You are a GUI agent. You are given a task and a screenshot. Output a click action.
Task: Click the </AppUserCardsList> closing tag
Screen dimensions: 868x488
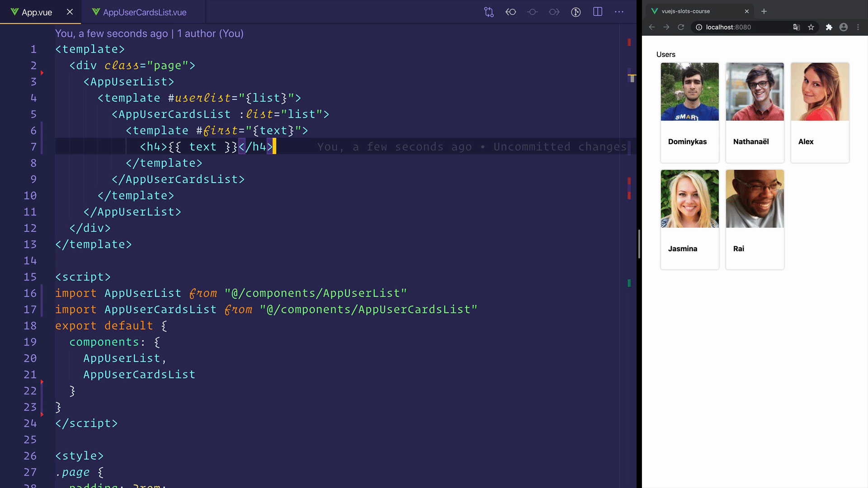(x=178, y=179)
